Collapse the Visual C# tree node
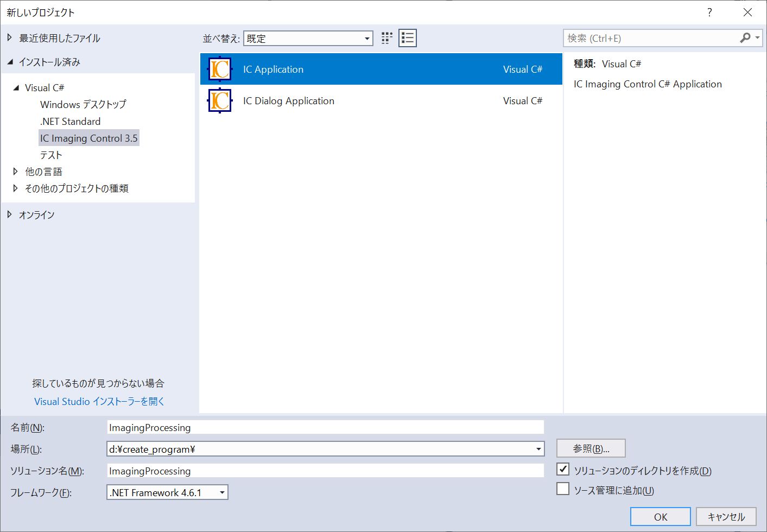 click(16, 87)
